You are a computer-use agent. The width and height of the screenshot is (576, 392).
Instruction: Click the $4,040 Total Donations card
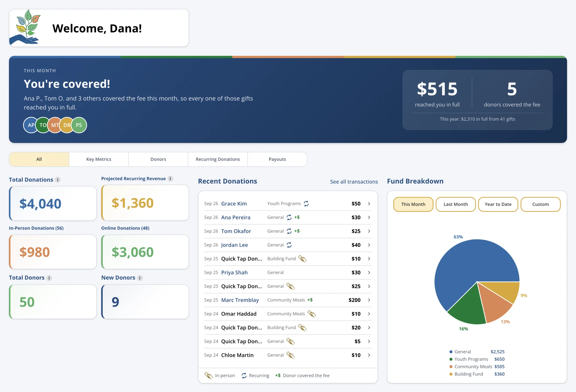pyautogui.click(x=53, y=204)
